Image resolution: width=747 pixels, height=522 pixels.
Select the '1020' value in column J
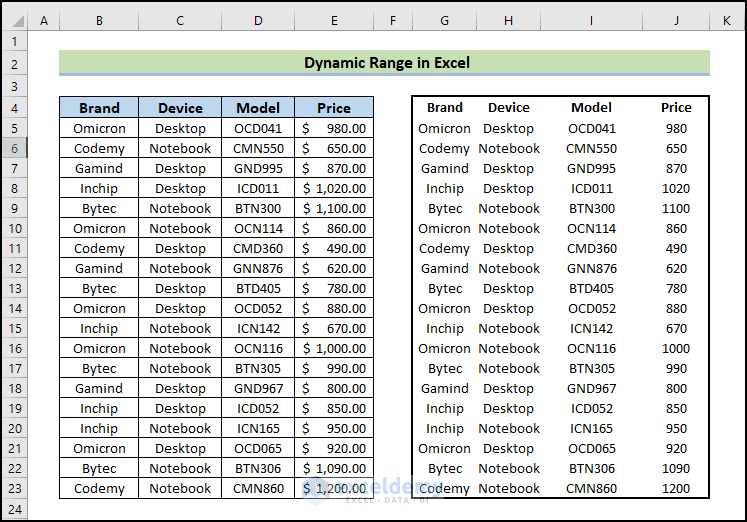pyautogui.click(x=676, y=188)
